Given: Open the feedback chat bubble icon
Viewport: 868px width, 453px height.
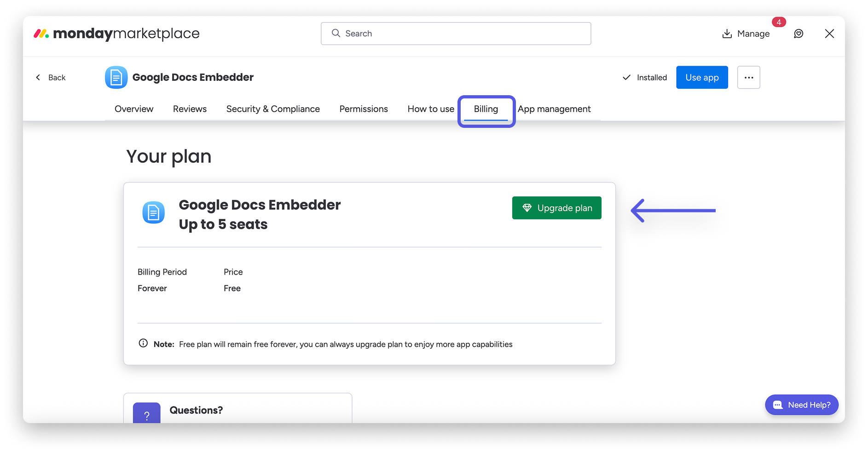Looking at the screenshot, I should pyautogui.click(x=799, y=34).
